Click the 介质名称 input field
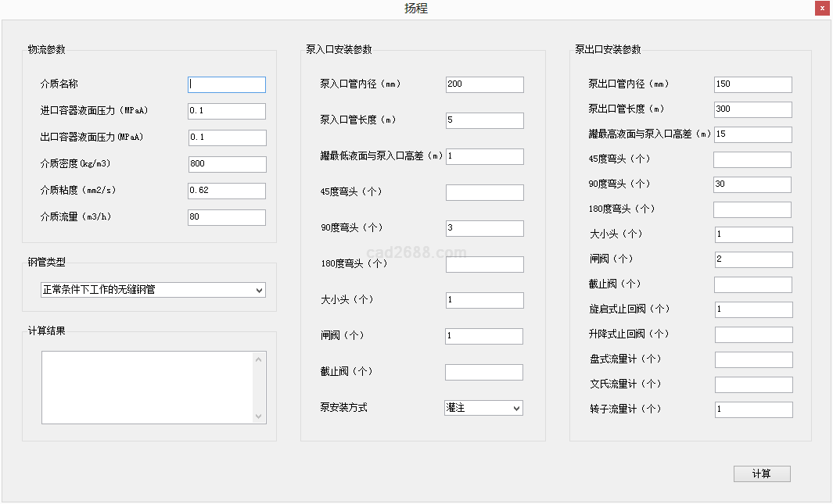The width and height of the screenshot is (833, 504). pos(227,84)
